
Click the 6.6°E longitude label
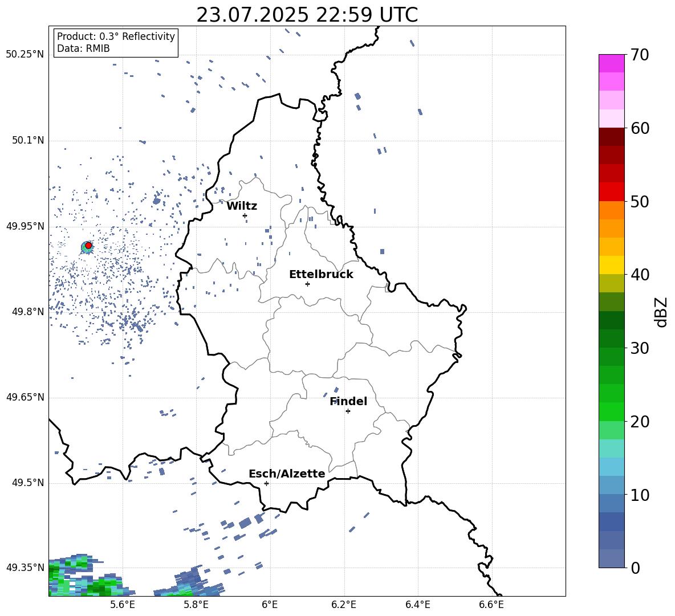click(491, 605)
